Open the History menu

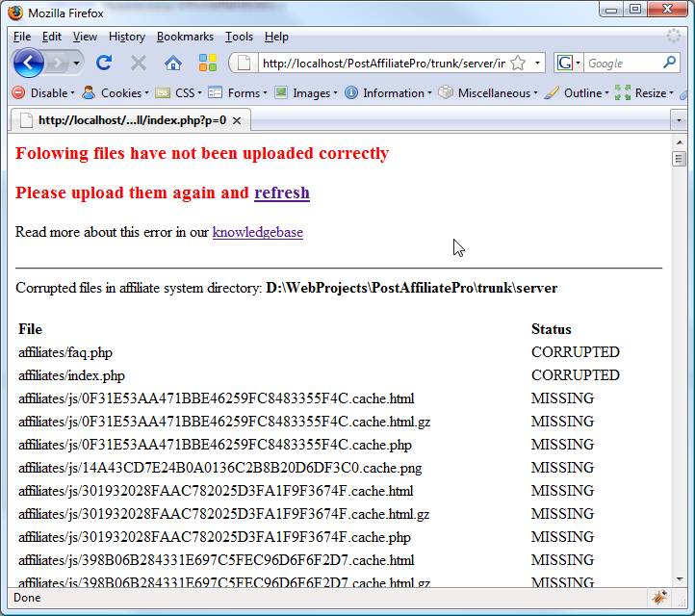click(127, 37)
